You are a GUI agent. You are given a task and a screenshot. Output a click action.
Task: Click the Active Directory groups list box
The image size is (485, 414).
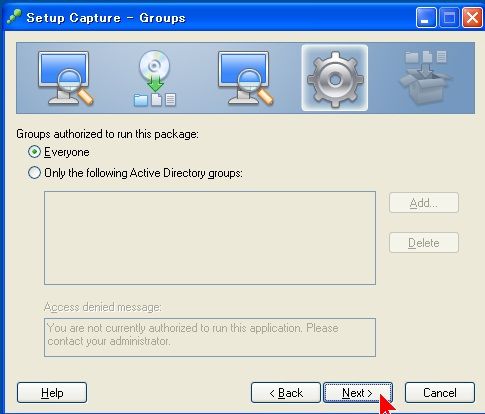(210, 238)
